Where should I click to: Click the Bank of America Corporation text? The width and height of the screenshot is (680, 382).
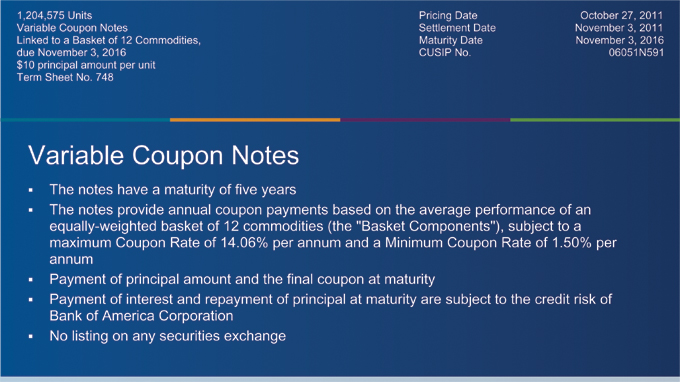[x=141, y=316]
